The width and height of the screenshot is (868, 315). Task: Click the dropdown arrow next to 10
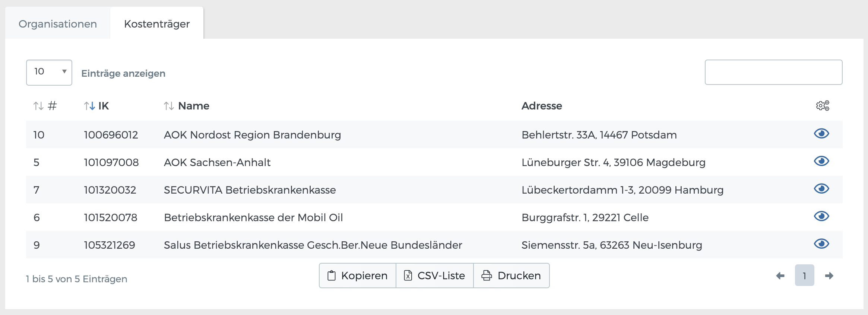coord(64,71)
